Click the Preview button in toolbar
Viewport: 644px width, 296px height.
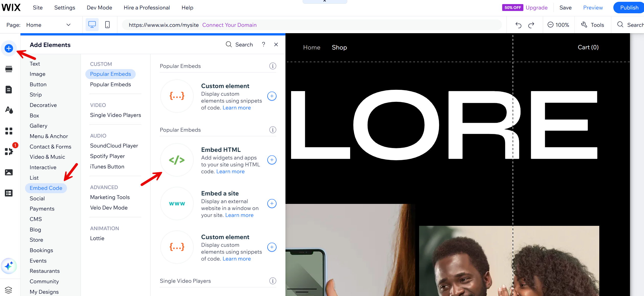tap(593, 7)
